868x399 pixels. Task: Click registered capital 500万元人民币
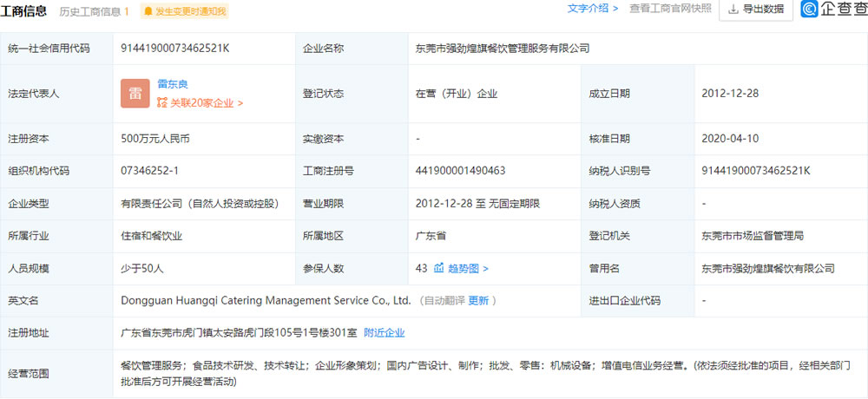[x=155, y=139]
